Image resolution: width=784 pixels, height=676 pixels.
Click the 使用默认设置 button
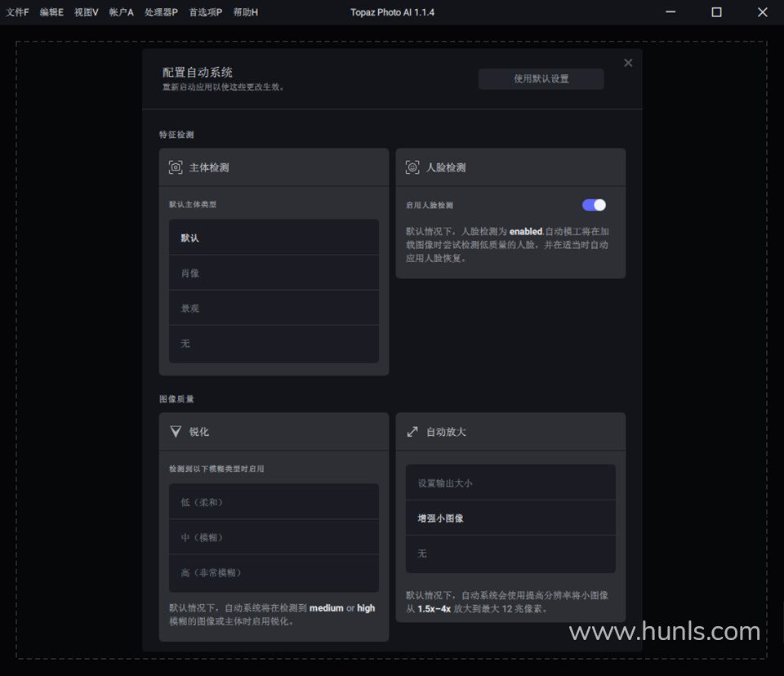[x=541, y=79]
